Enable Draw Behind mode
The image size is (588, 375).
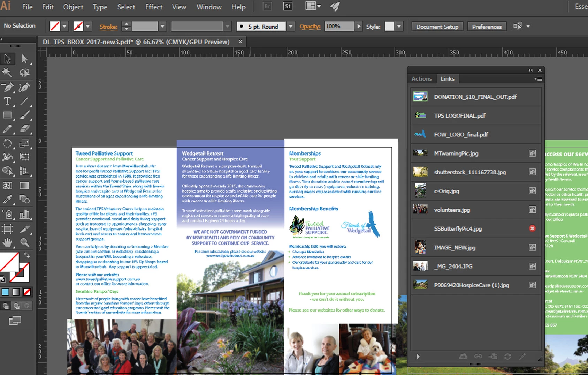[x=16, y=306]
